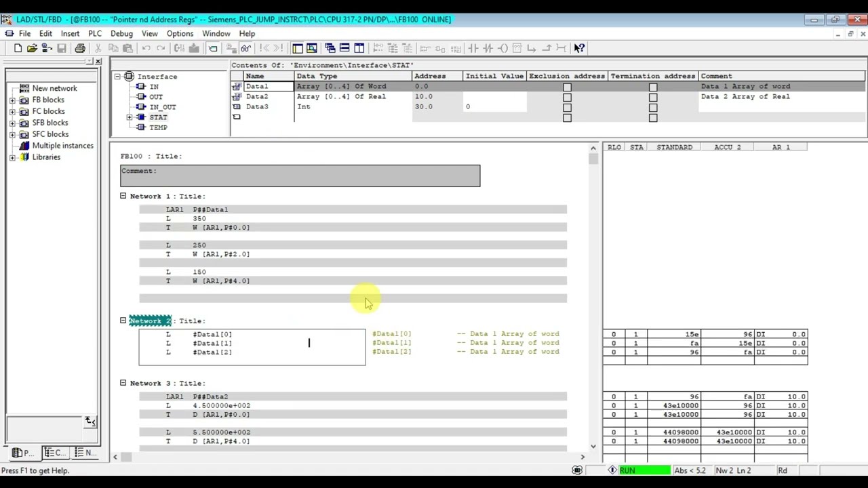Click the vertical scrollbar of the code editor

click(x=593, y=298)
